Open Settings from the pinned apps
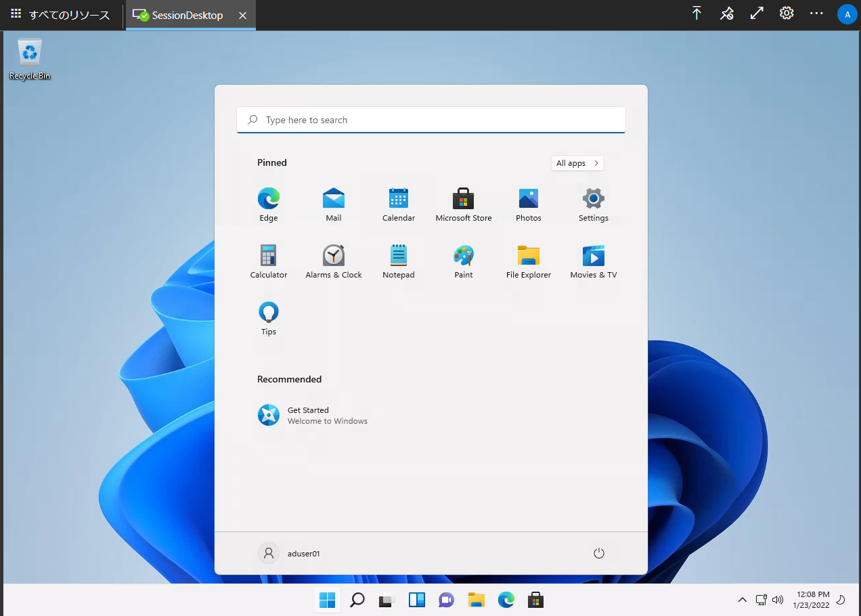This screenshot has width=861, height=616. click(594, 205)
